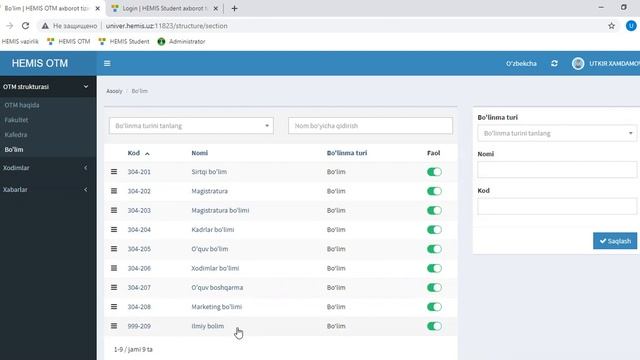Open the form Bo'linma turi dropdown
The width and height of the screenshot is (640, 360).
click(557, 133)
